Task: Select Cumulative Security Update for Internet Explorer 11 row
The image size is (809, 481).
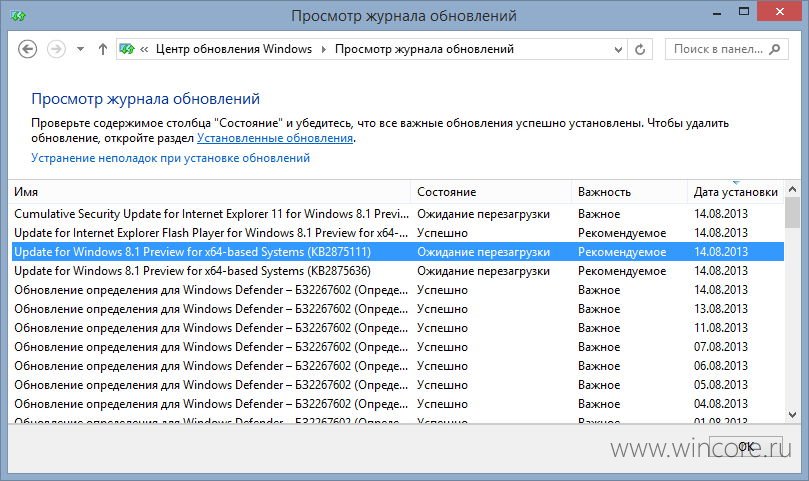Action: tap(397, 214)
